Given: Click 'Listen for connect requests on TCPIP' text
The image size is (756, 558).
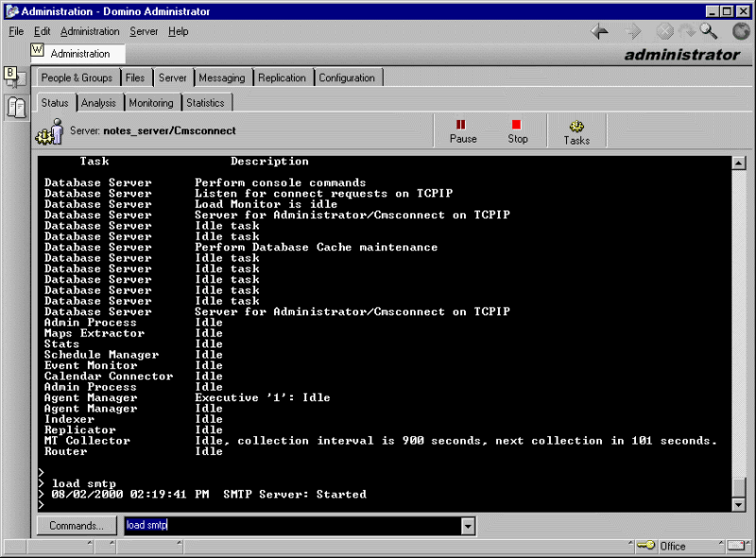Looking at the screenshot, I should [x=323, y=194].
